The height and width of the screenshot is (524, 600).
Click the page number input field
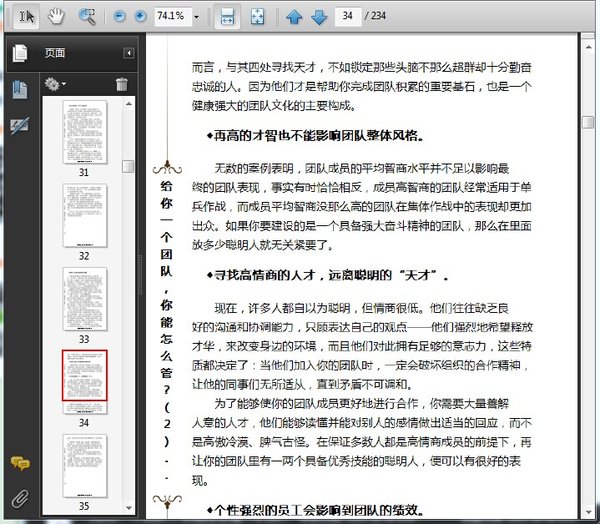(x=349, y=17)
